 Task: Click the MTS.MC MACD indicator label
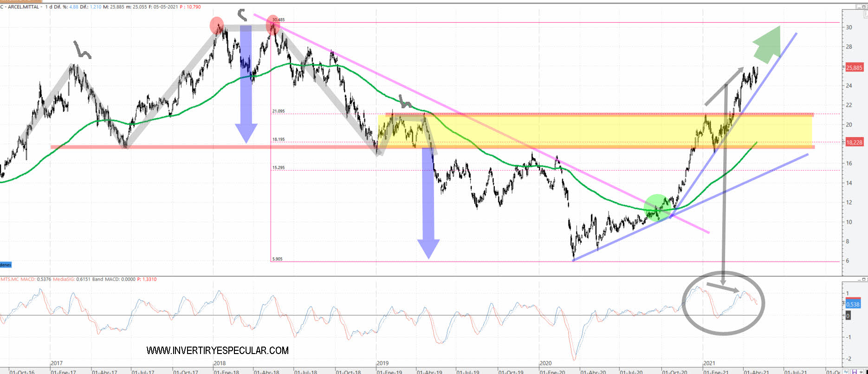tap(18, 279)
